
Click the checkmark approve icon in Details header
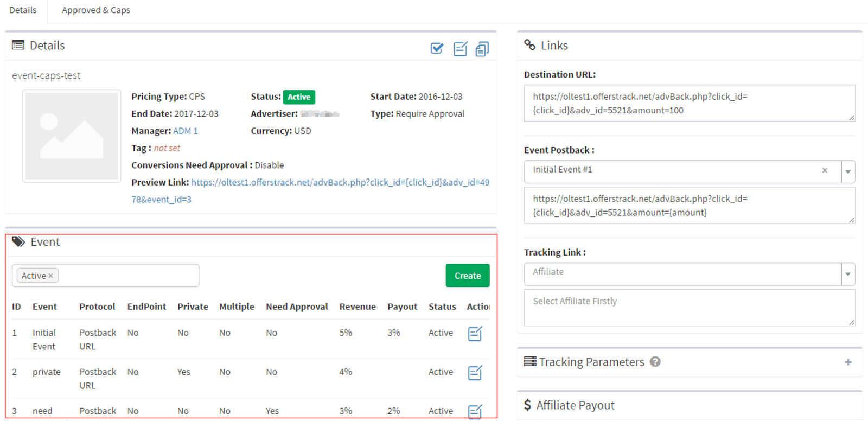click(437, 49)
